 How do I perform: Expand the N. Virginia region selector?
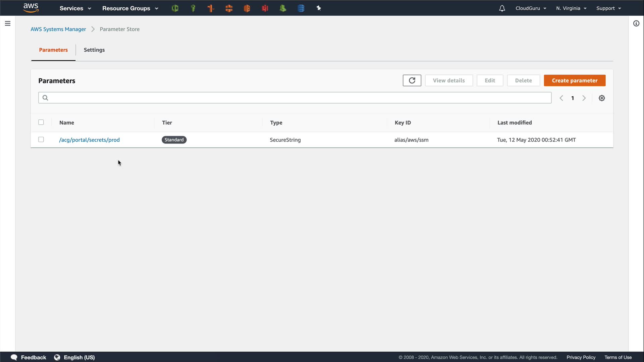click(571, 8)
